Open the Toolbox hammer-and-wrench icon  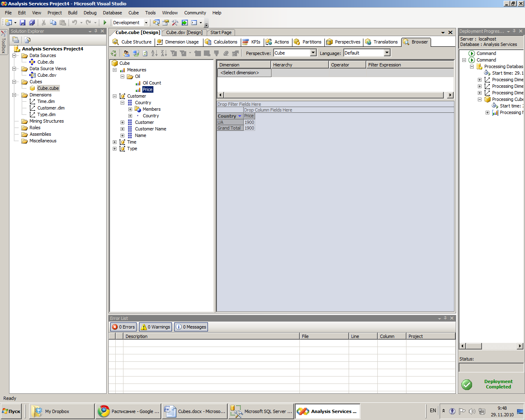click(175, 23)
